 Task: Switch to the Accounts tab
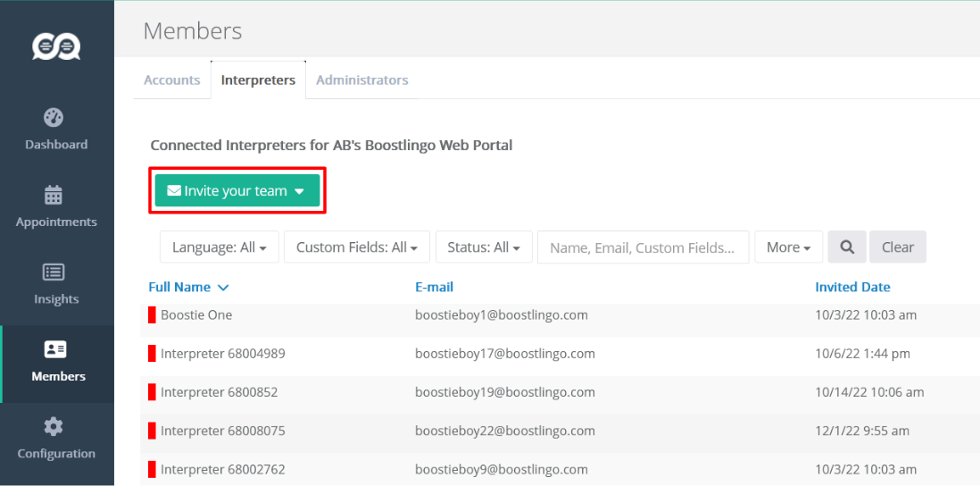pos(172,80)
